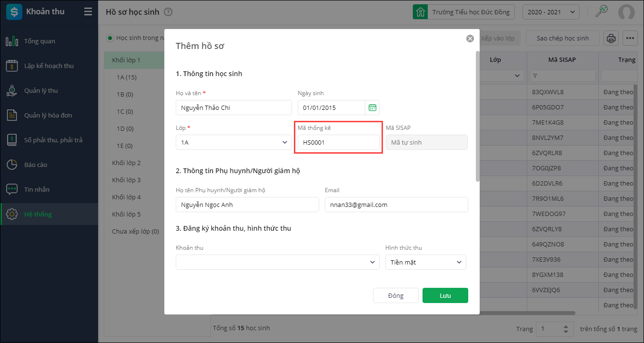
Task: Click the Lưu button
Action: pos(445,295)
